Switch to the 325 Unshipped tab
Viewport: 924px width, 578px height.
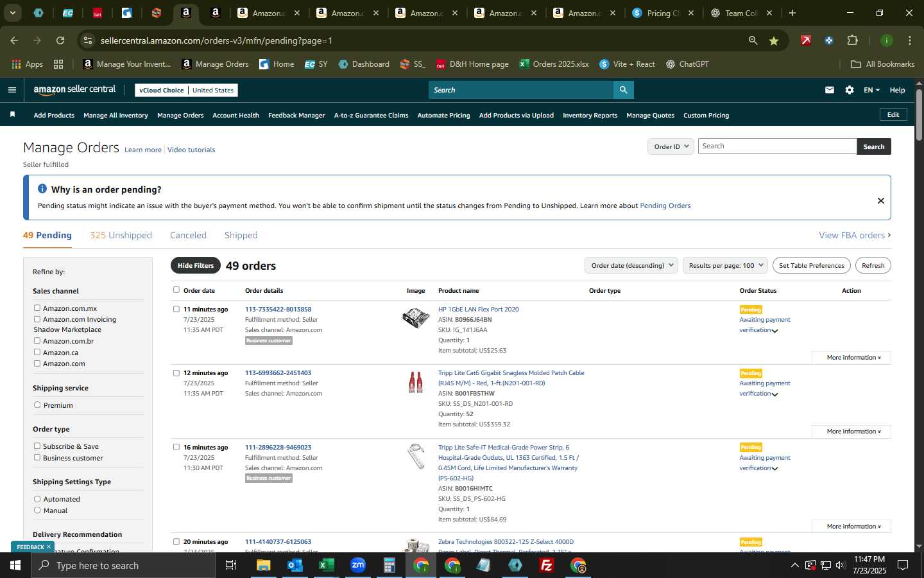click(x=121, y=235)
